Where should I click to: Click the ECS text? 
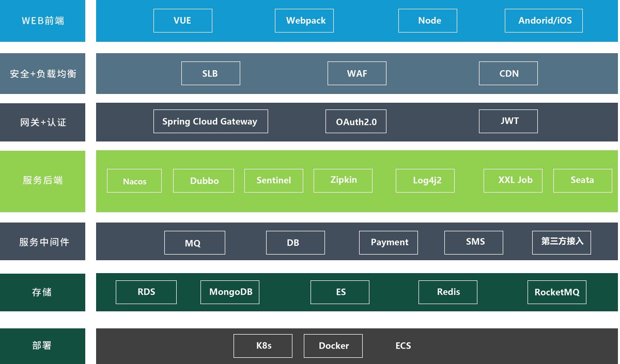(403, 346)
